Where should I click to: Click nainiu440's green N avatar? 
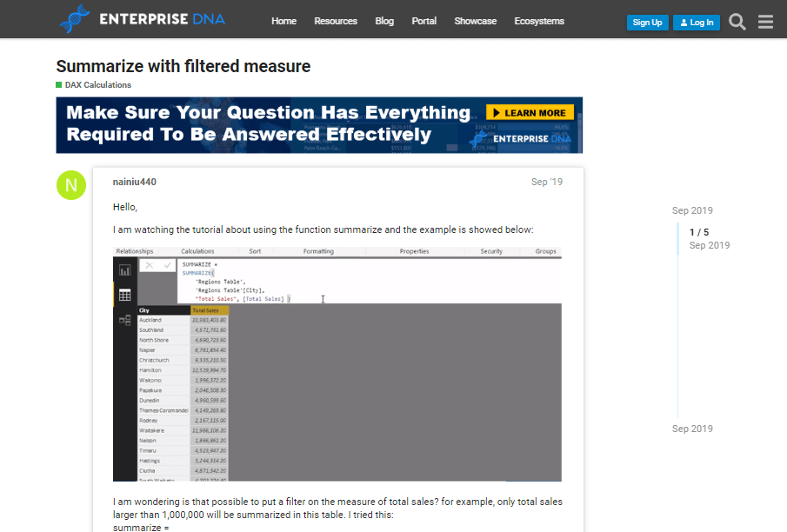pos(71,185)
